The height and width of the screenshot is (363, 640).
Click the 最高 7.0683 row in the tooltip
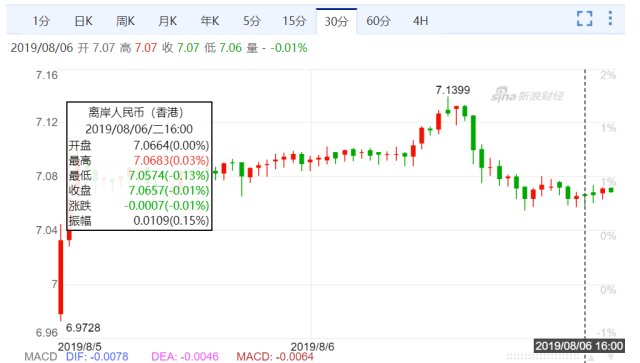point(139,160)
